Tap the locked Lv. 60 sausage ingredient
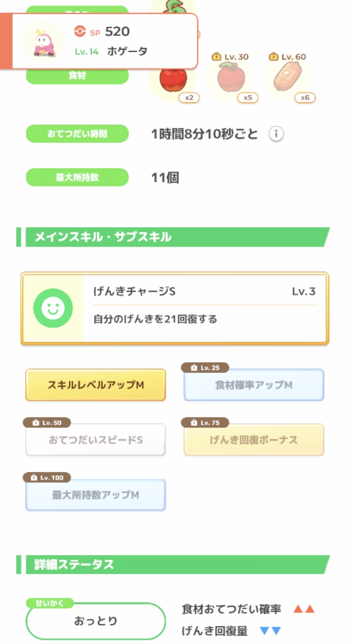 288,79
